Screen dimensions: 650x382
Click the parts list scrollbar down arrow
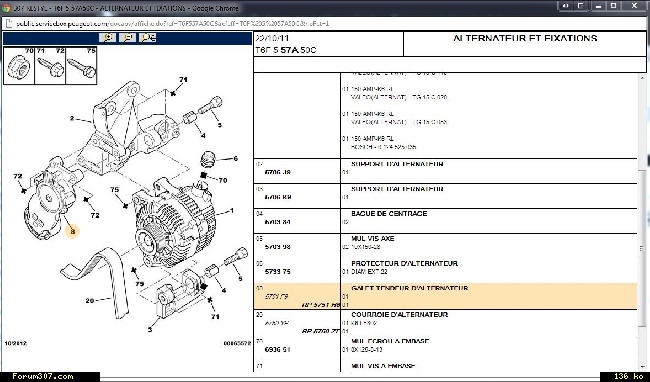click(643, 367)
